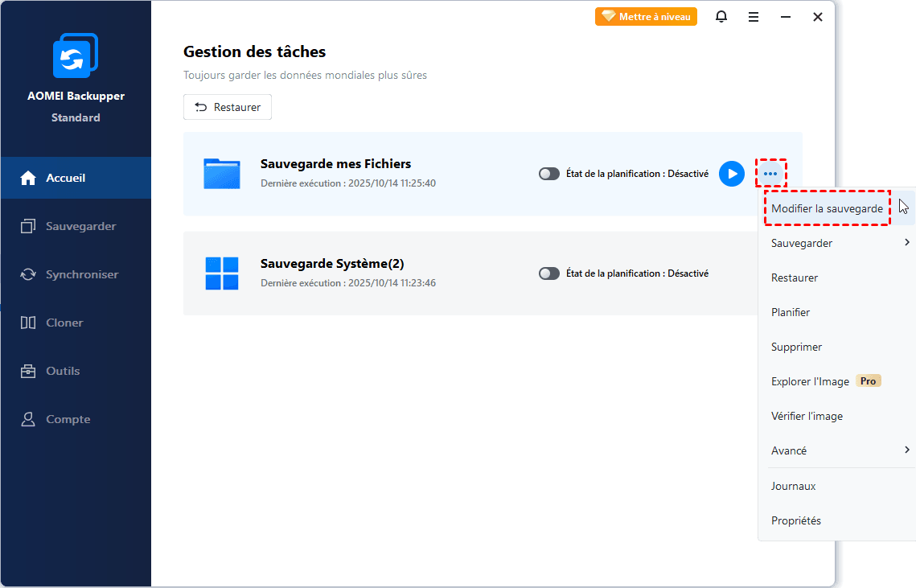The image size is (916, 588).
Task: Close the AOMEI Backupper window
Action: coord(818,17)
